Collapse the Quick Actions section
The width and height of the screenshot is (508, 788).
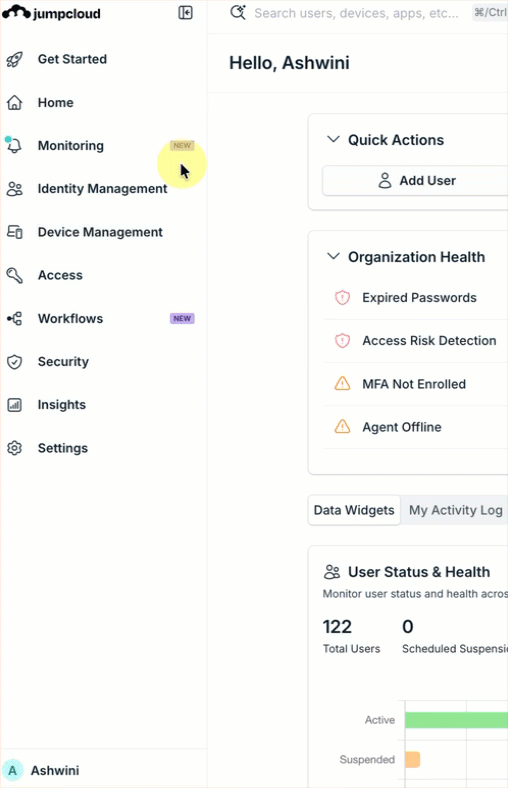tap(333, 139)
